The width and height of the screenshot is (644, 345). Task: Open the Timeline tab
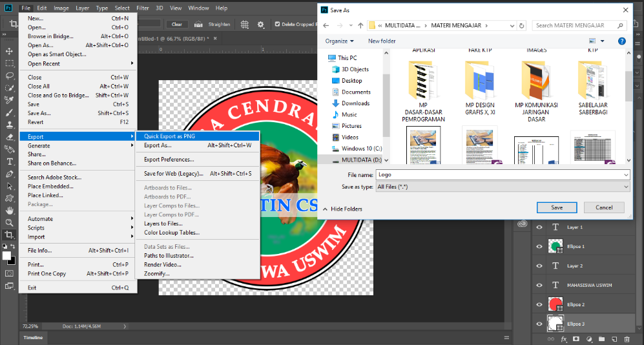33,338
